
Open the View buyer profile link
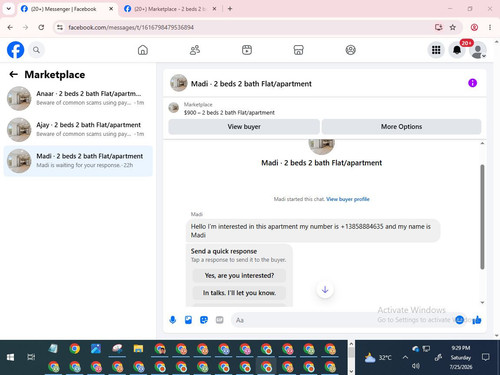pyautogui.click(x=348, y=199)
